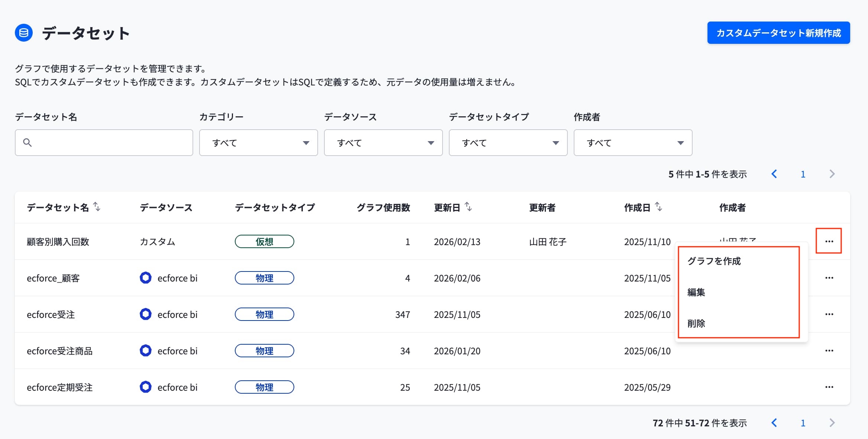Viewport: 868px width, 439px height.
Task: Open more options for ecforce定期受注 row
Action: (x=829, y=387)
